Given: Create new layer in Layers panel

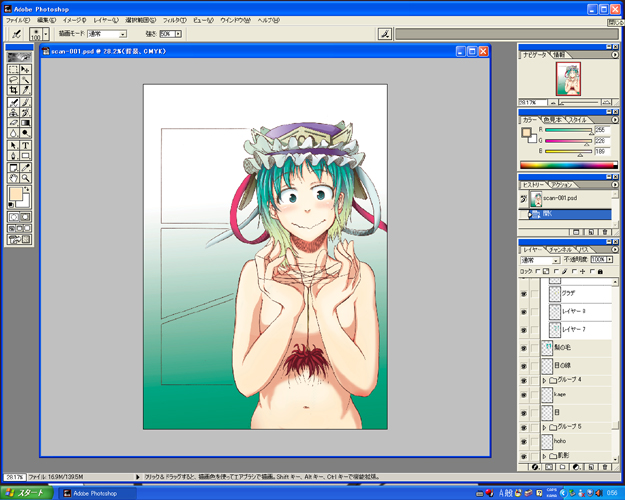Looking at the screenshot, I should pos(591,467).
